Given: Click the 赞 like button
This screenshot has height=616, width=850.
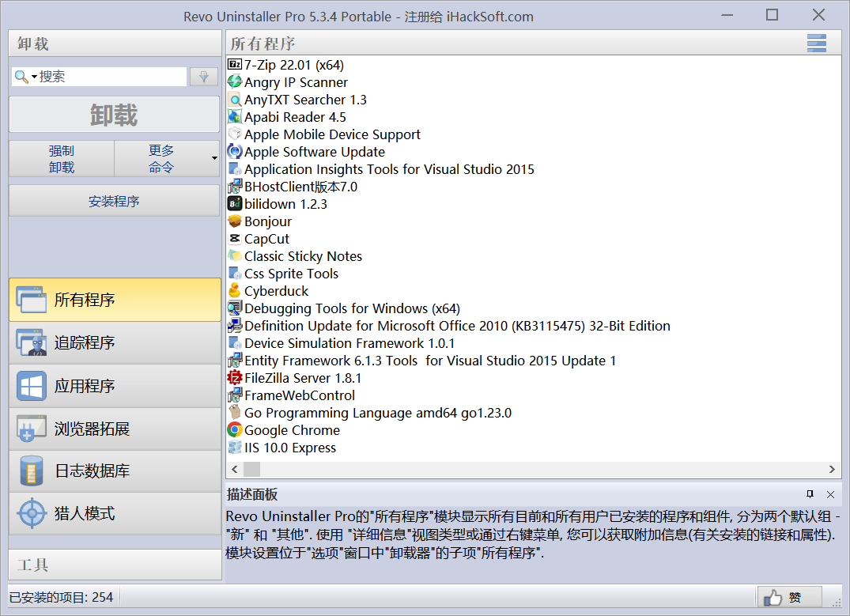Looking at the screenshot, I should 789,598.
